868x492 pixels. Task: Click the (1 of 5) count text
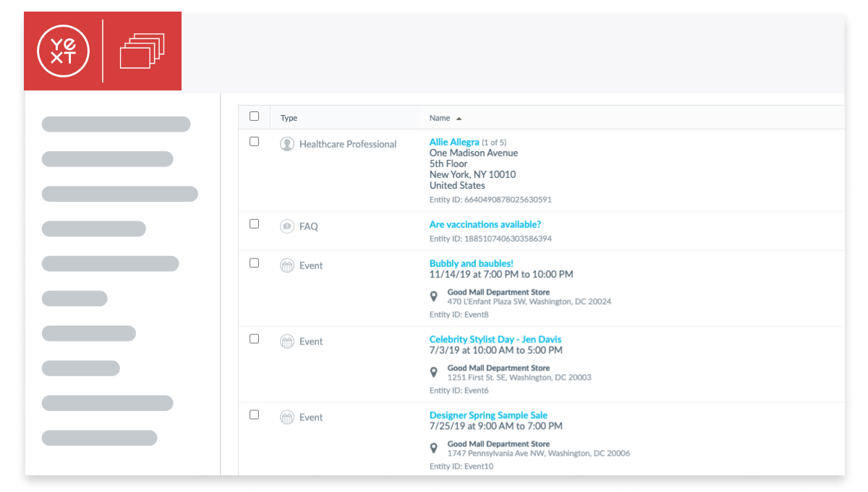coord(495,143)
